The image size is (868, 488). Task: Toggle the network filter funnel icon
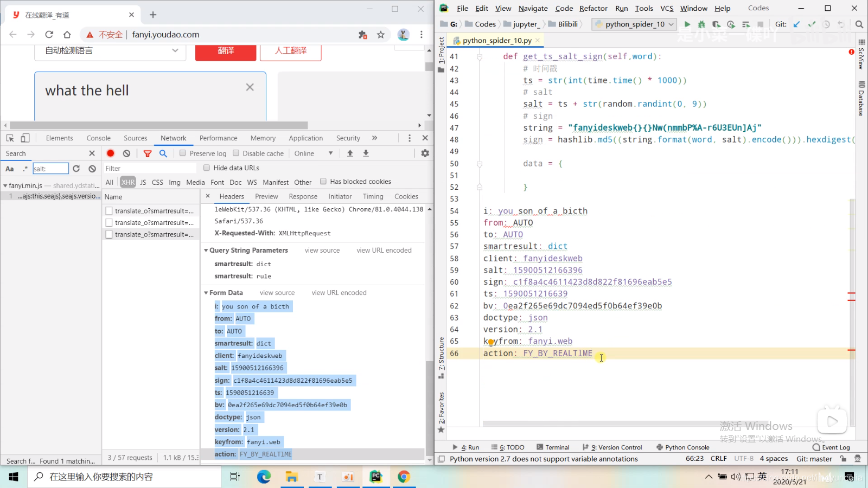point(148,153)
